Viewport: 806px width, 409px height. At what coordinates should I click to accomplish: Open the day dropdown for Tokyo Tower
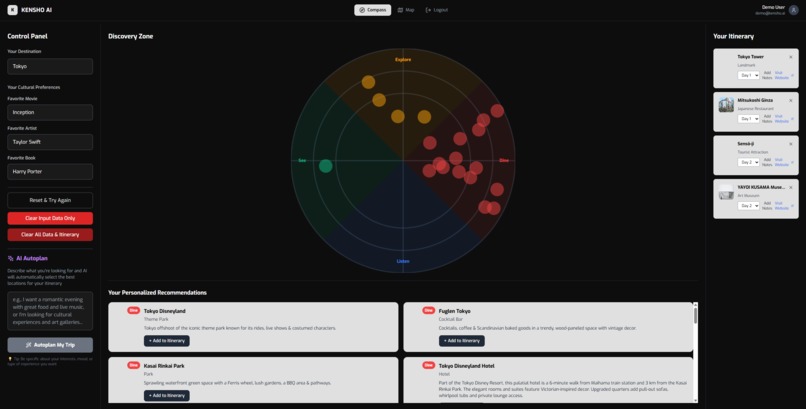point(748,76)
